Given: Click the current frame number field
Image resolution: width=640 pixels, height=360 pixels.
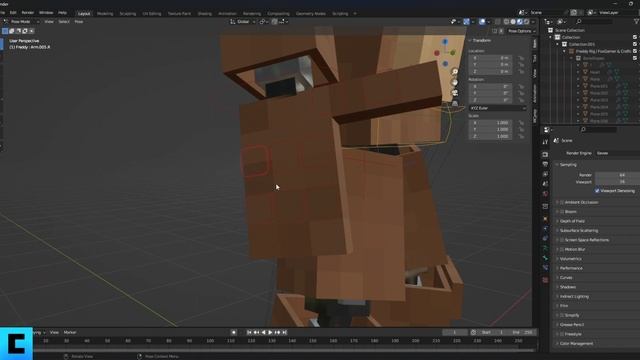Looking at the screenshot, I should coord(455,333).
